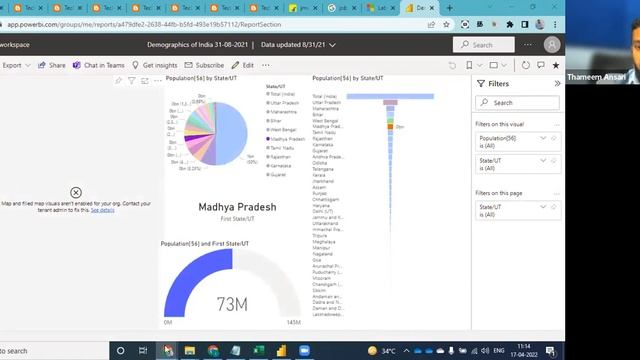Clear State/UT page filter eraser icon
Viewport: 640px width, 360px height.
click(x=554, y=207)
